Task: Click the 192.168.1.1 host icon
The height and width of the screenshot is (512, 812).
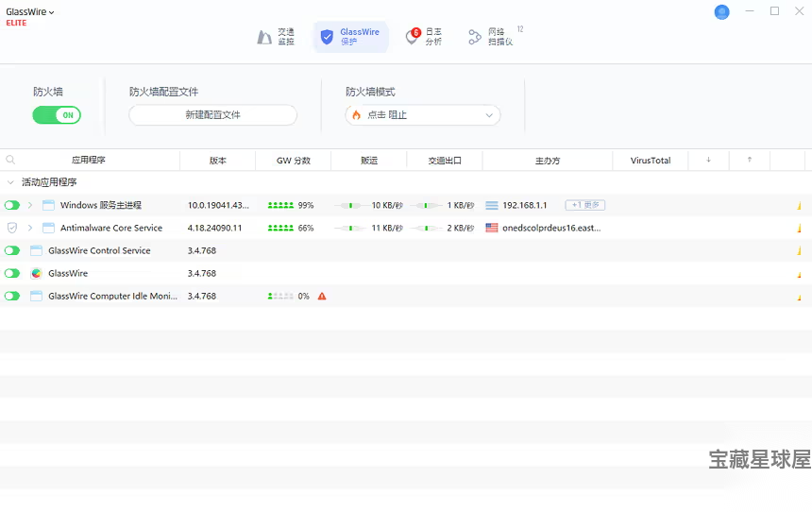Action: tap(491, 205)
